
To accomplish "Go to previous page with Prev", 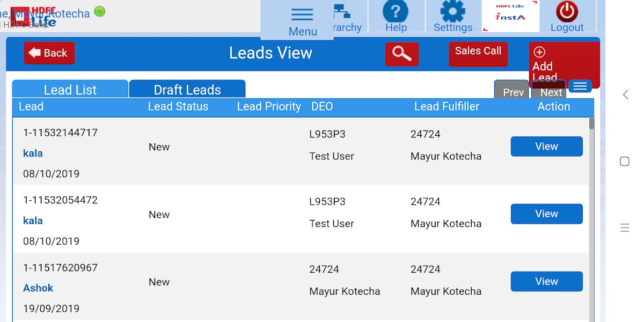I will (x=513, y=91).
